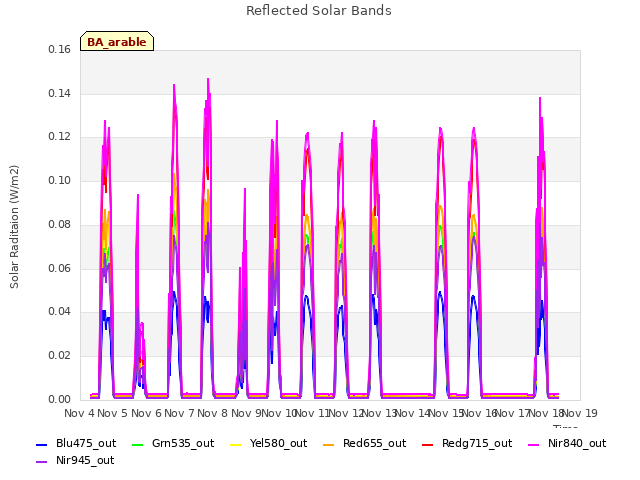This screenshot has width=640, height=480.
Task: Click the Reflected Solar Bands chart title
Action: (319, 11)
